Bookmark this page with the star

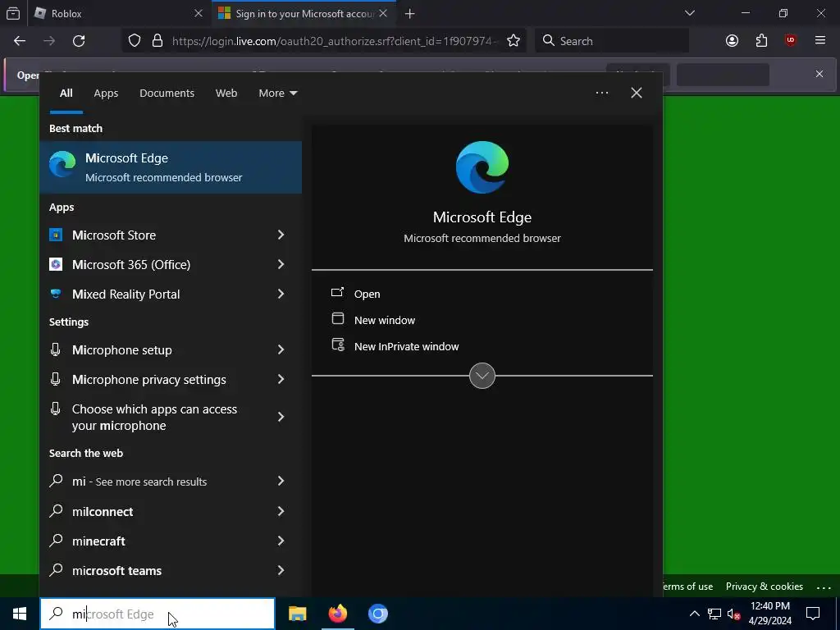pos(514,41)
